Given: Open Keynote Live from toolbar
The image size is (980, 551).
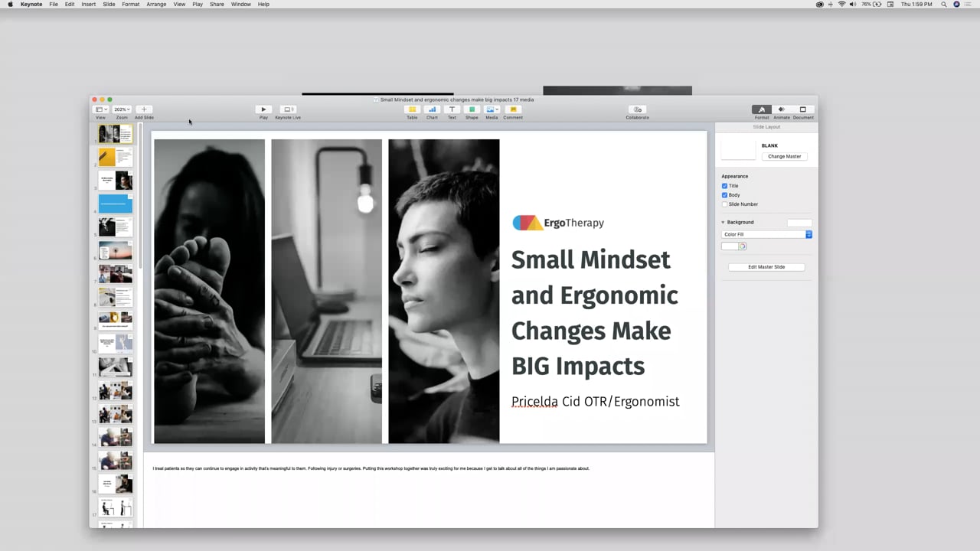Looking at the screenshot, I should 288,109.
